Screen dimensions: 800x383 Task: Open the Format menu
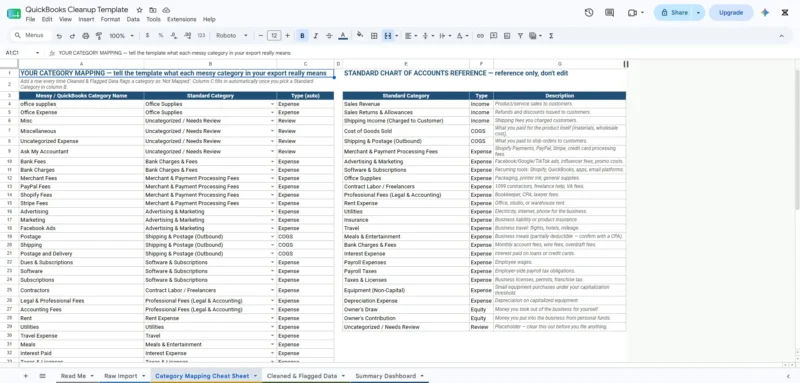(x=110, y=19)
